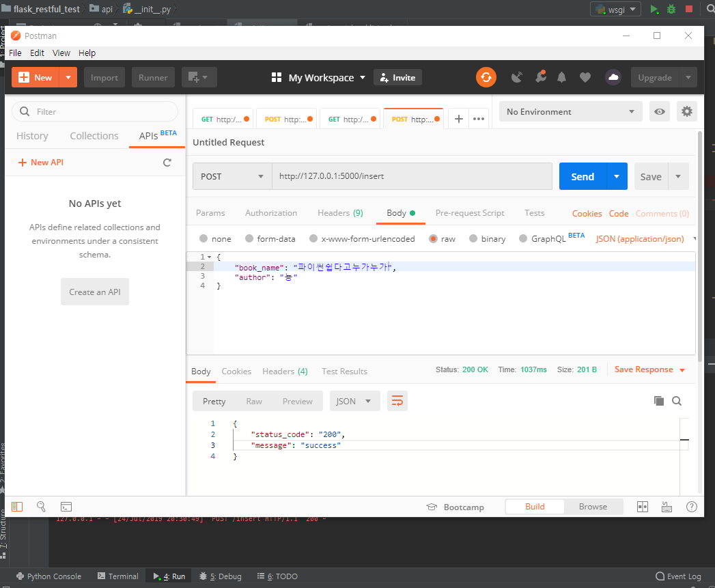The image size is (715, 588).
Task: Open the New button dropdown arrow
Action: pos(68,77)
